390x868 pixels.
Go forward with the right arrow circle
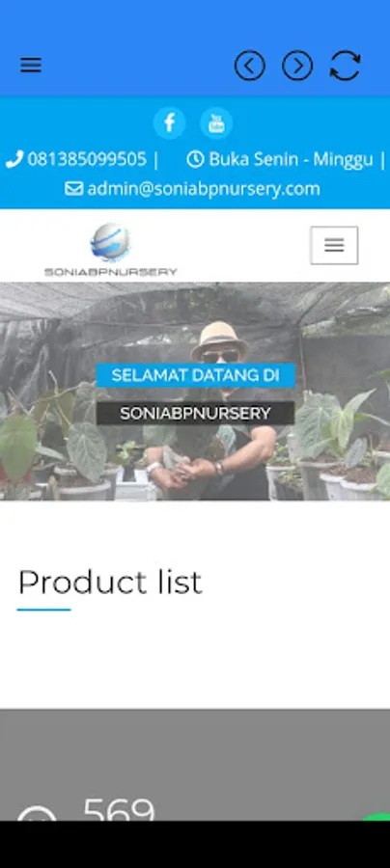(x=297, y=66)
